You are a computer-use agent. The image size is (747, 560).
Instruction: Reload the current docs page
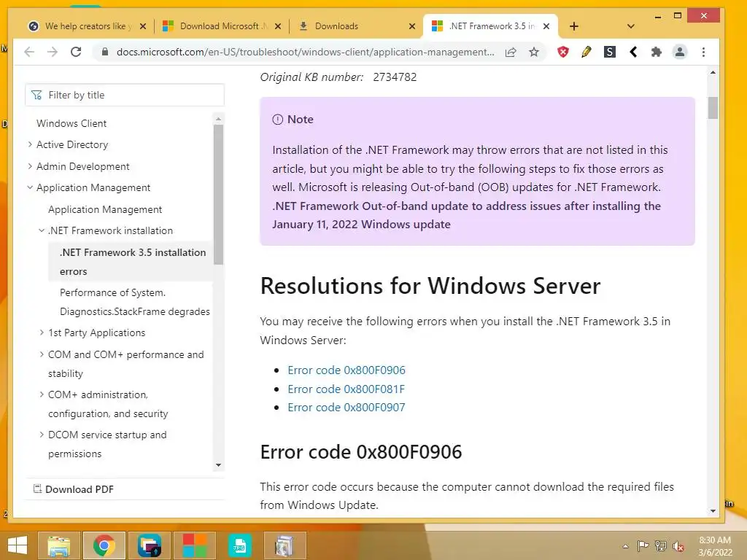(76, 52)
